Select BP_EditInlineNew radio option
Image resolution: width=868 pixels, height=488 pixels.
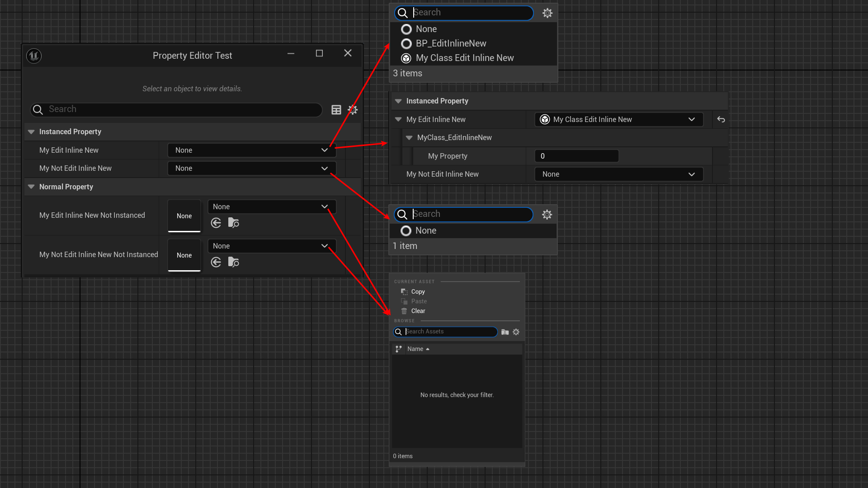(451, 43)
